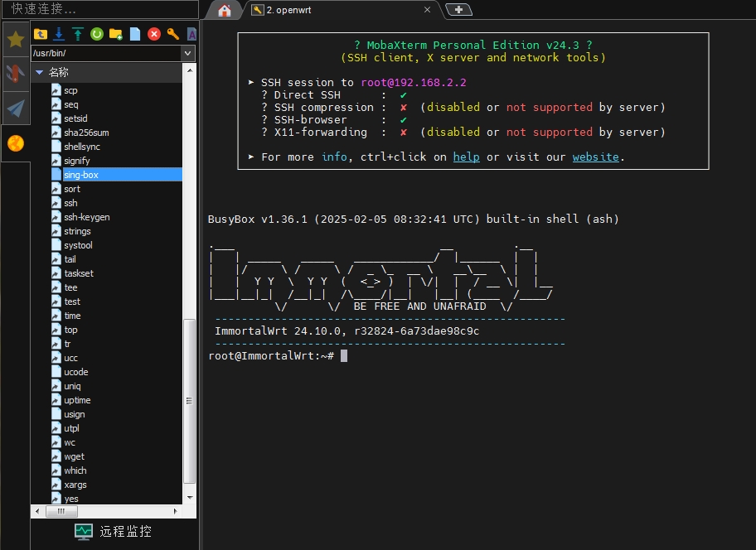The height and width of the screenshot is (550, 756).
Task: Close the openwrt session tab
Action: [x=427, y=10]
